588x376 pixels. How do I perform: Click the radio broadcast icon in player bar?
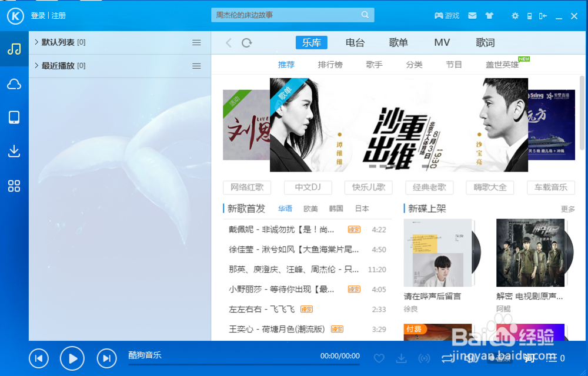click(x=424, y=358)
